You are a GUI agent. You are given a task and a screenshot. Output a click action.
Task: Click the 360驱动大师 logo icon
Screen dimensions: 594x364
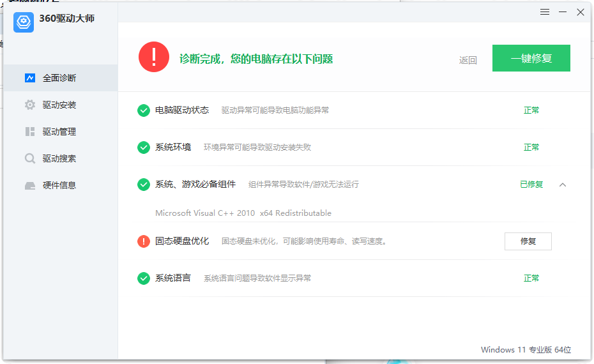(24, 22)
